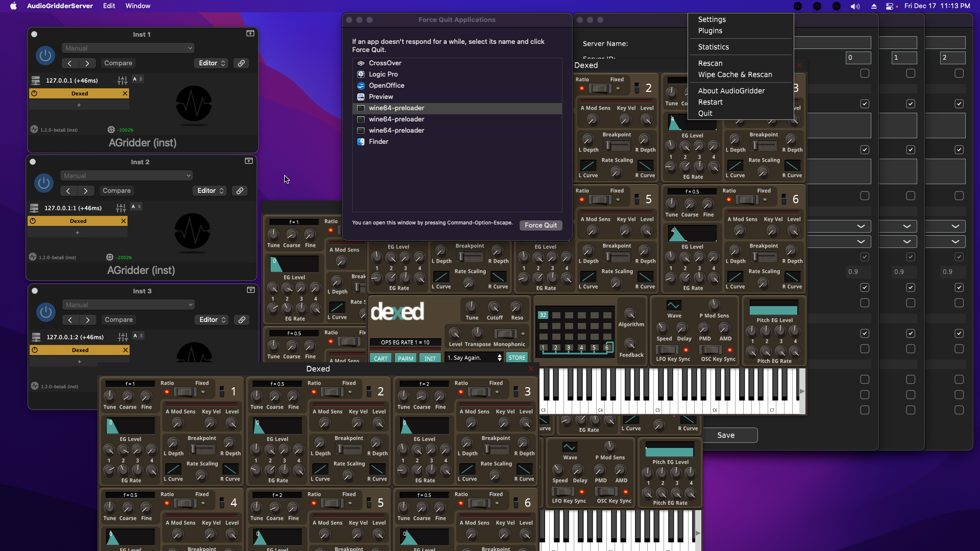The width and height of the screenshot is (980, 551).
Task: Open the mixer sliders icon in Inst 3
Action: 123,337
